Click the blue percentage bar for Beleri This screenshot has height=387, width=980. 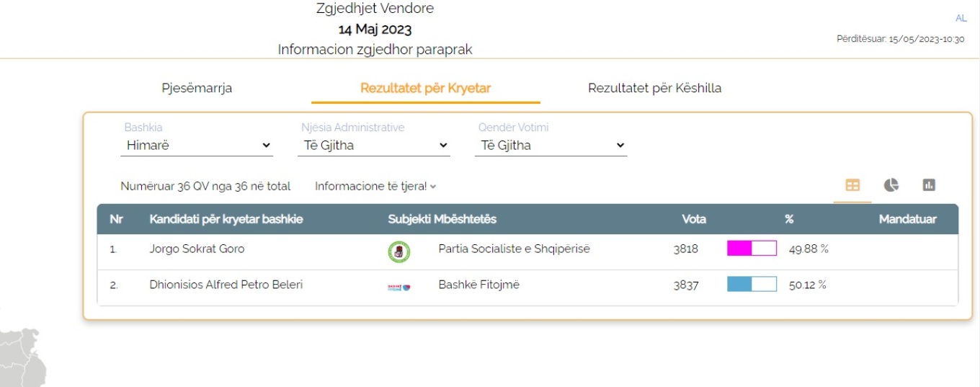pyautogui.click(x=752, y=284)
